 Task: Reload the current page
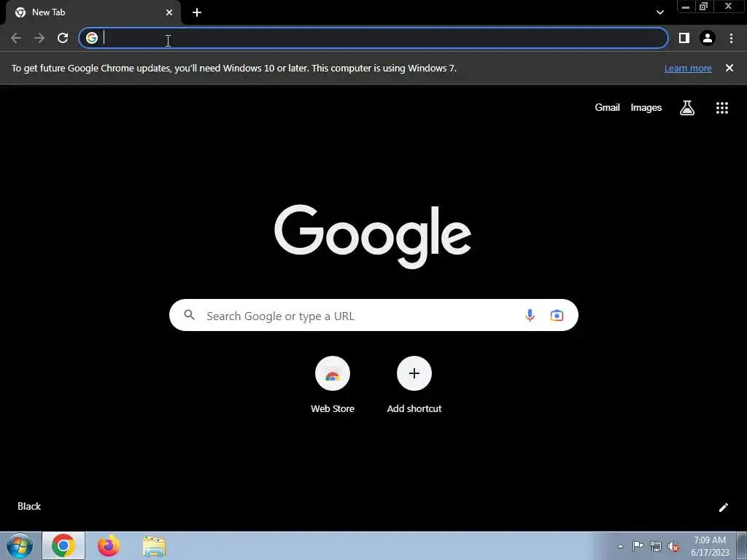pyautogui.click(x=63, y=38)
